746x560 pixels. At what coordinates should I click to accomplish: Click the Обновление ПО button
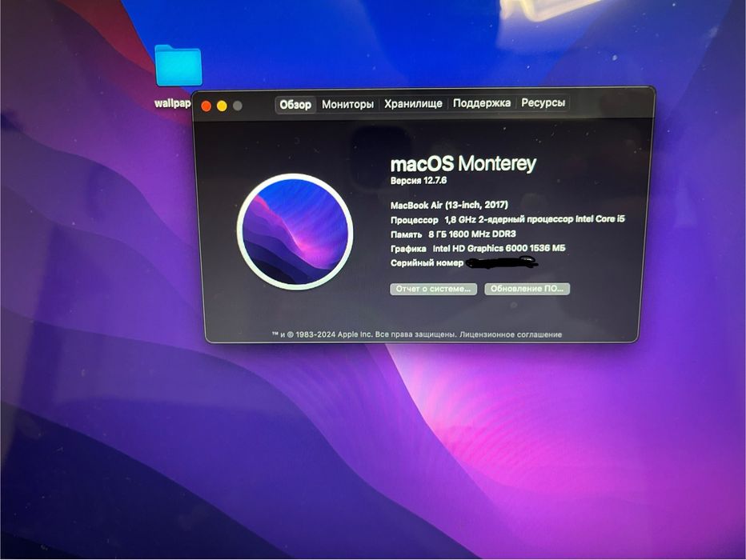[527, 289]
